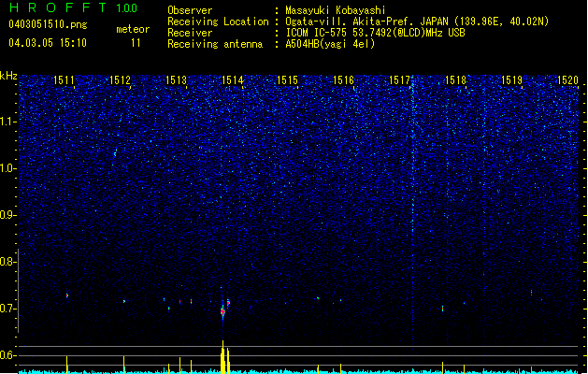Click the kHz axis unit label
Screen dimensions: 588x374
click(x=8, y=76)
